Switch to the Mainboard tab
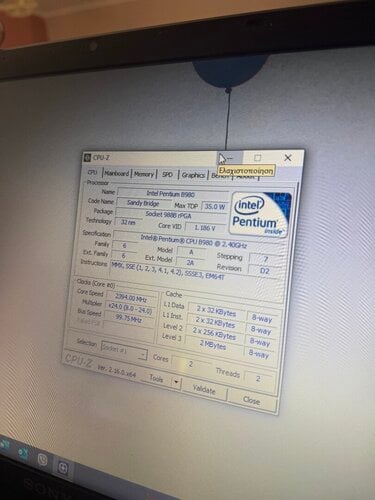This screenshot has width=375, height=500. pyautogui.click(x=116, y=174)
